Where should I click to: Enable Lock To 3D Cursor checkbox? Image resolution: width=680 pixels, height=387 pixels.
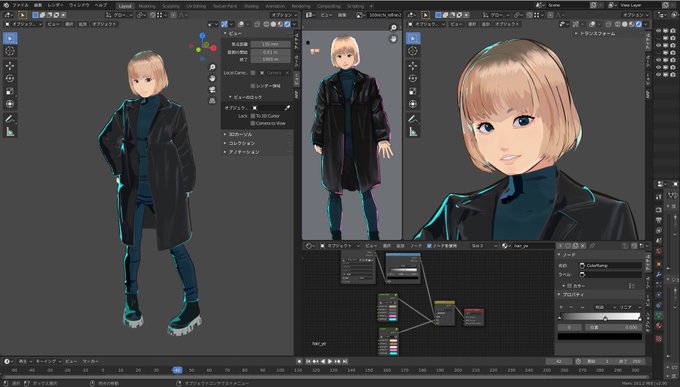pyautogui.click(x=253, y=116)
